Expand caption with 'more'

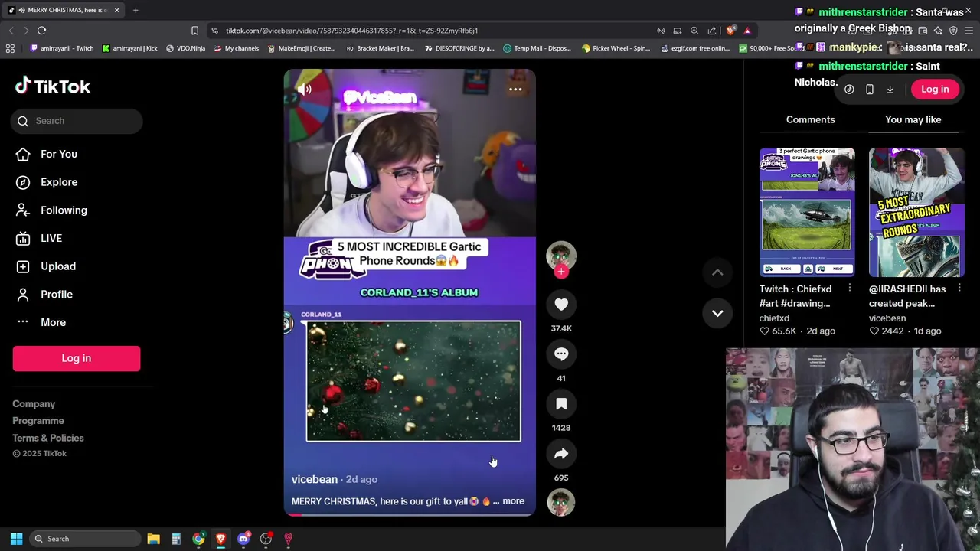pos(514,501)
